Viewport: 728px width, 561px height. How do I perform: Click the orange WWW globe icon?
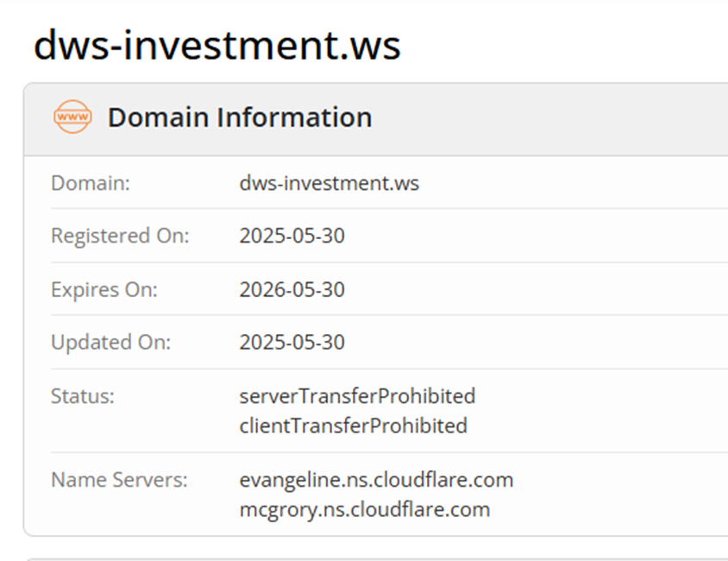[72, 117]
